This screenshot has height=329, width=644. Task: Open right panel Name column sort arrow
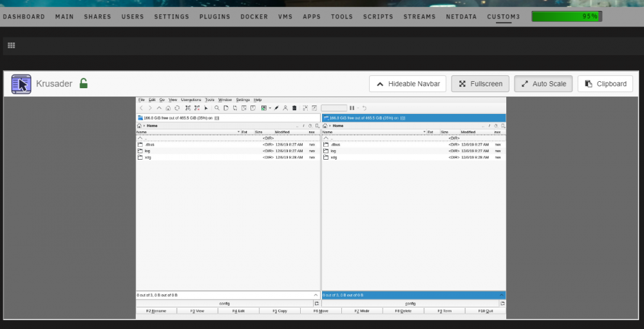pos(424,132)
